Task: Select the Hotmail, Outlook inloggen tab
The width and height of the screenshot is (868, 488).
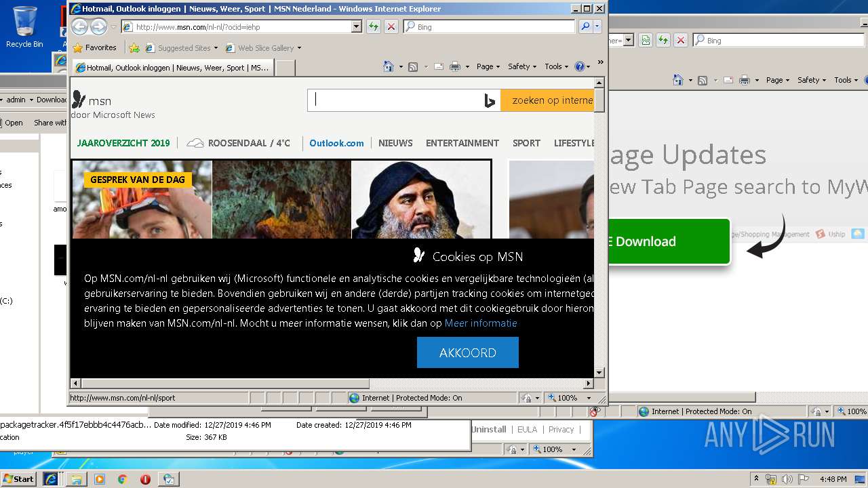Action: tap(173, 68)
